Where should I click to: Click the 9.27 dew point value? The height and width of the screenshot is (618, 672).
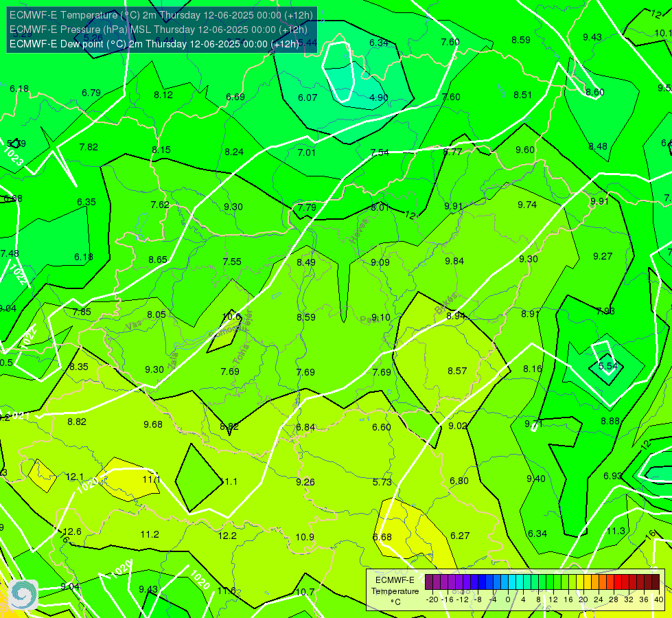(603, 256)
